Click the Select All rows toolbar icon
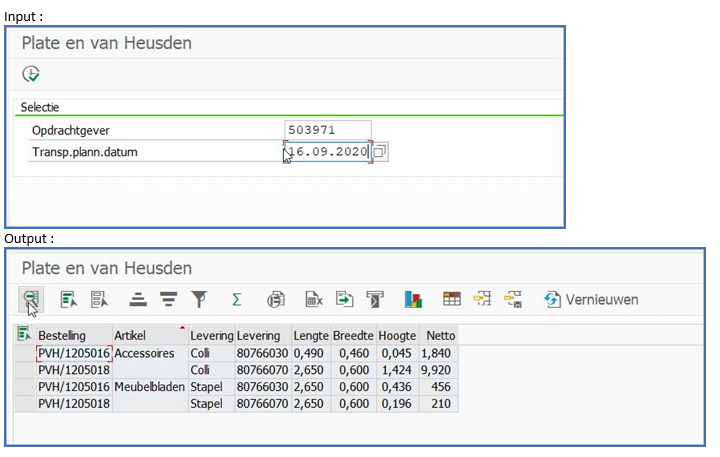Viewport: 720px width, 457px height. (x=68, y=300)
